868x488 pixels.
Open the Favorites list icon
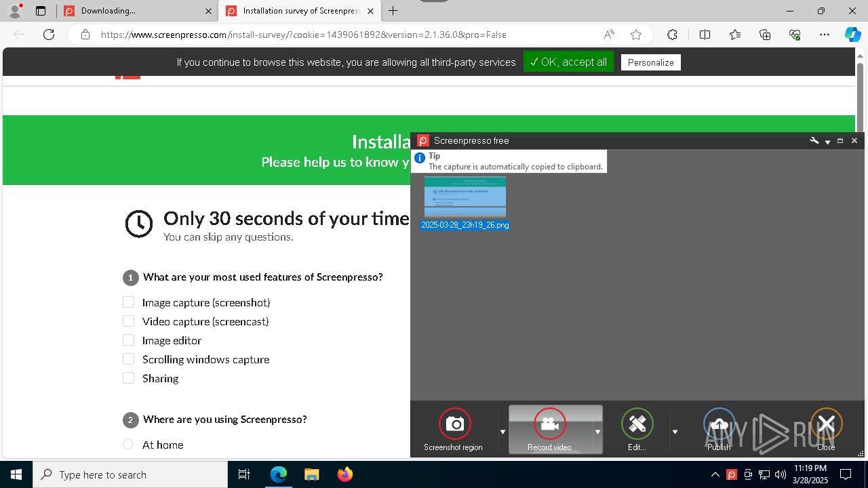(735, 35)
